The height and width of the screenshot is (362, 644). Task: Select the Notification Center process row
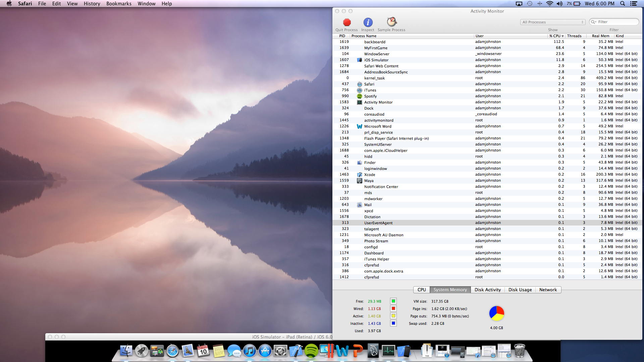[487, 187]
